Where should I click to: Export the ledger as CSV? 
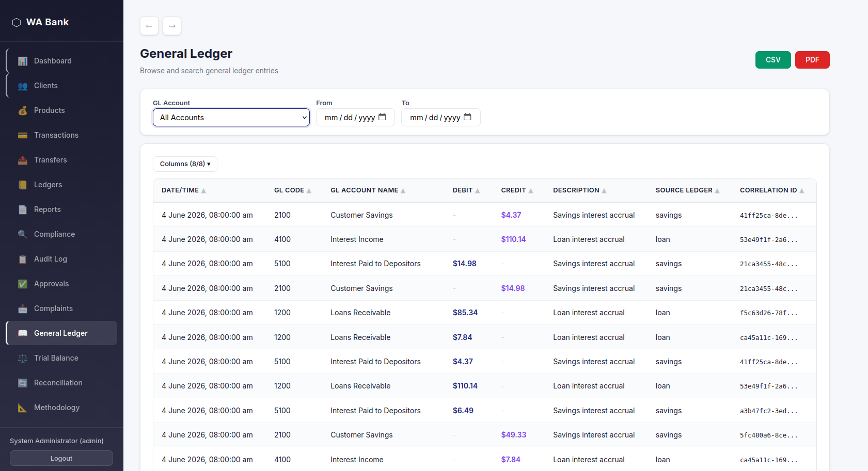pos(773,60)
